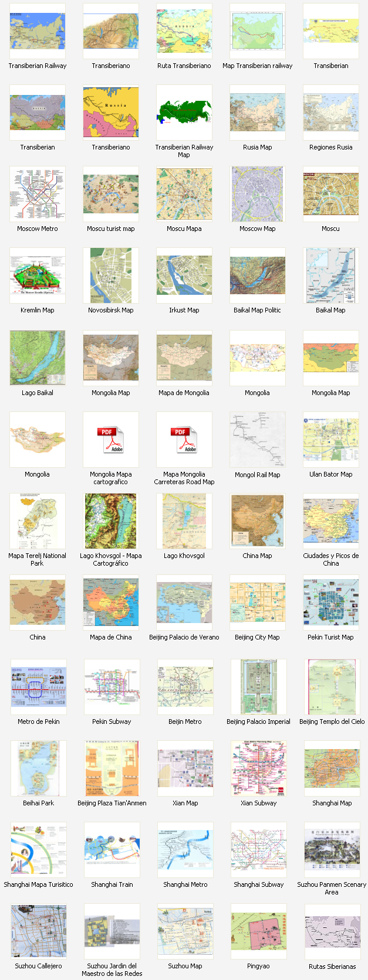Select the Mongol Rail Map image
368x980 pixels.
click(258, 440)
